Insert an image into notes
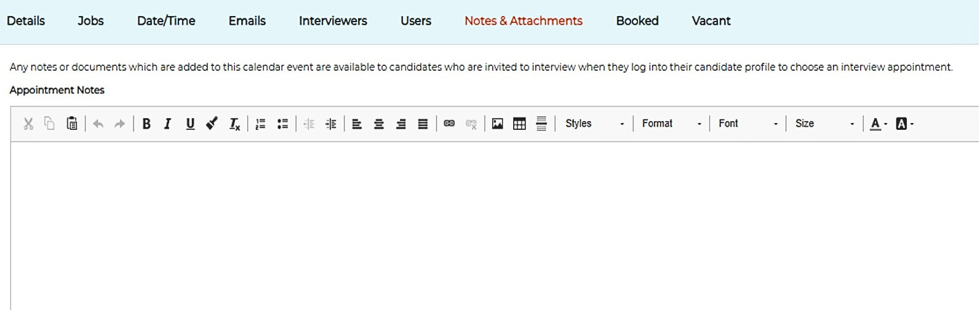This screenshot has height=323, width=980. tap(497, 124)
